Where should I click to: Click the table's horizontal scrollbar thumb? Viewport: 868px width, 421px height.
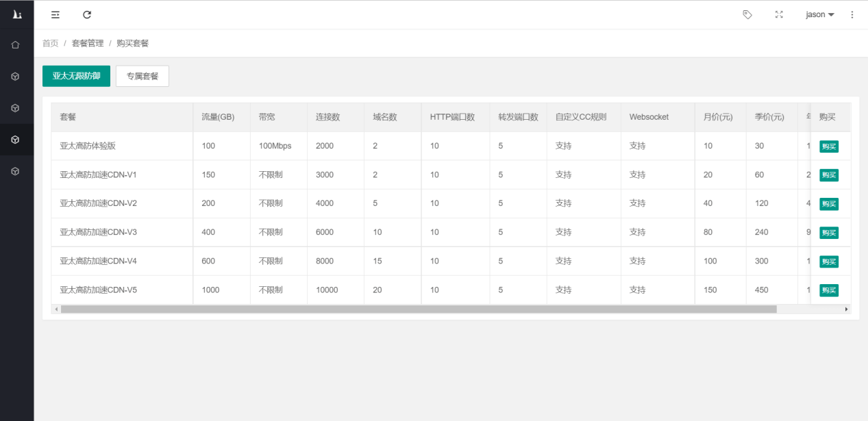[x=418, y=309]
